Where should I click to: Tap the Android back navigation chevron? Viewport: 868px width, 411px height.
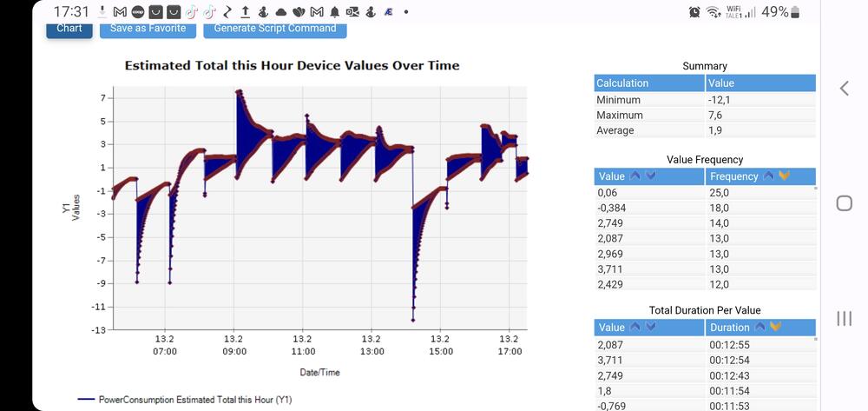point(844,89)
